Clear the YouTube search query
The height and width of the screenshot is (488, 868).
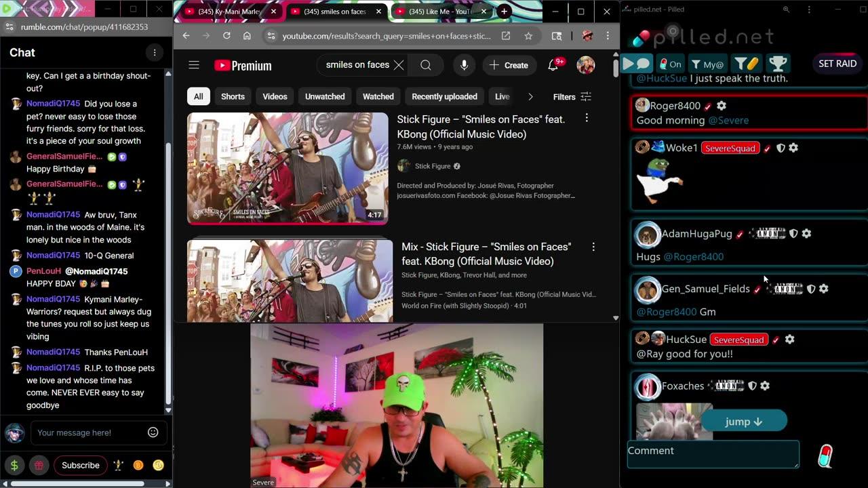point(399,65)
